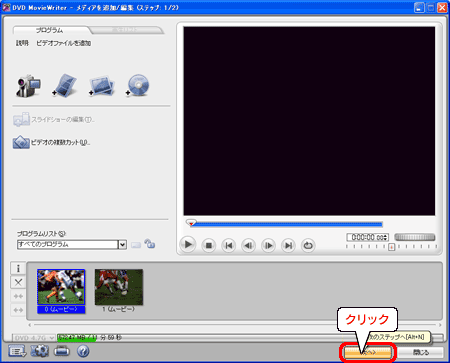Click the disc drive icon in bottom bar
The image size is (450, 363).
pyautogui.click(x=62, y=351)
